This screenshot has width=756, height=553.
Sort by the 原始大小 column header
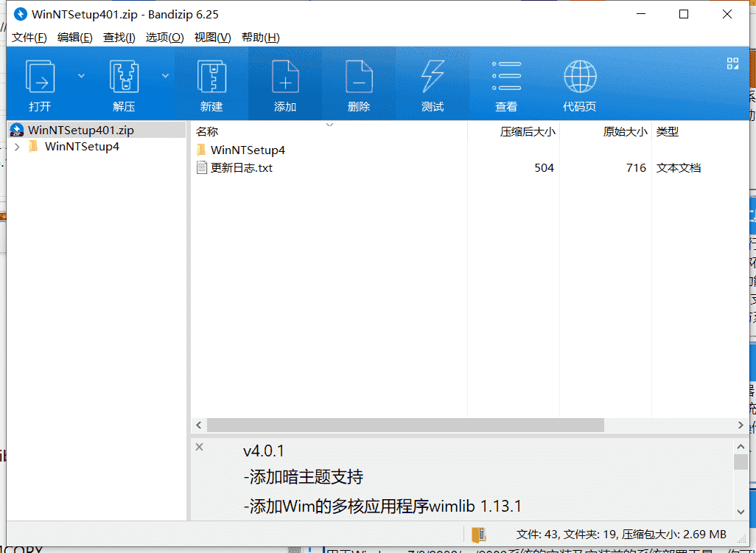625,132
